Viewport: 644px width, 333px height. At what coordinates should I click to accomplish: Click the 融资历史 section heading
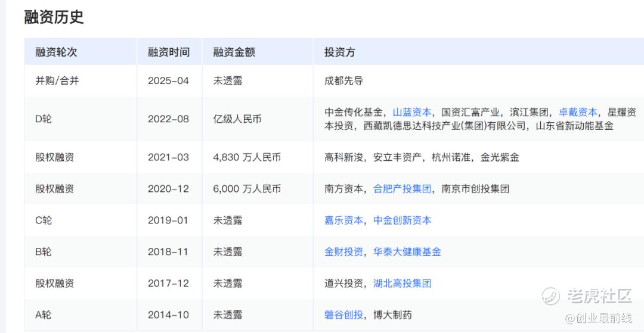click(54, 17)
